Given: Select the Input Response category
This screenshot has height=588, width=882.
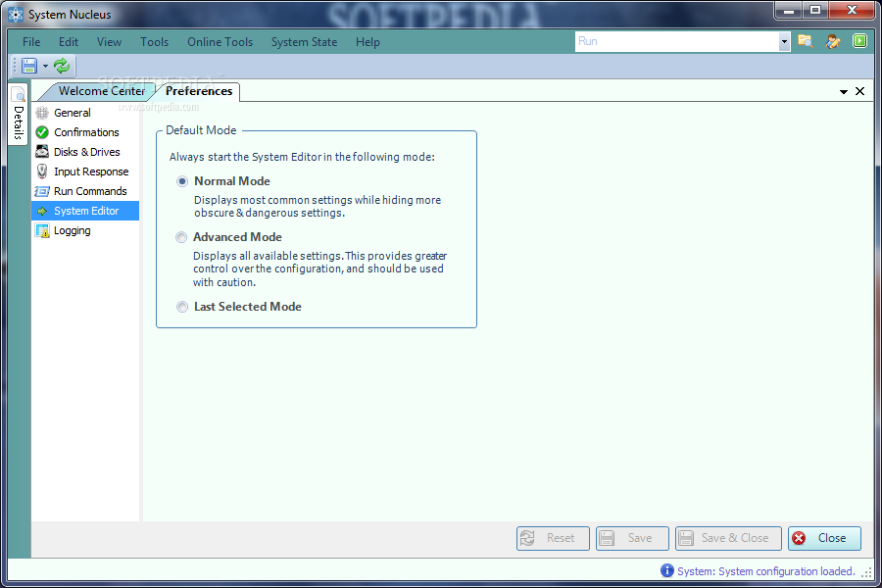Looking at the screenshot, I should pos(85,171).
